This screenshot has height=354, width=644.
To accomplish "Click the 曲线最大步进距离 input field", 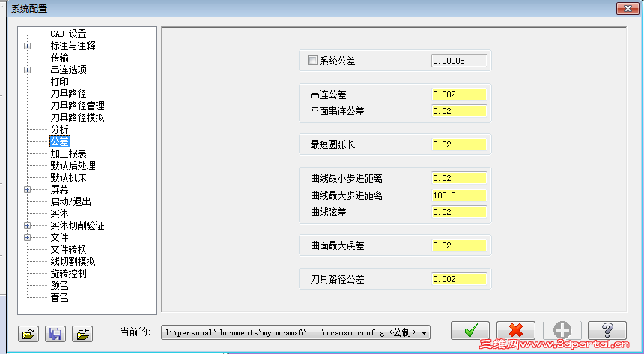I will coord(459,195).
